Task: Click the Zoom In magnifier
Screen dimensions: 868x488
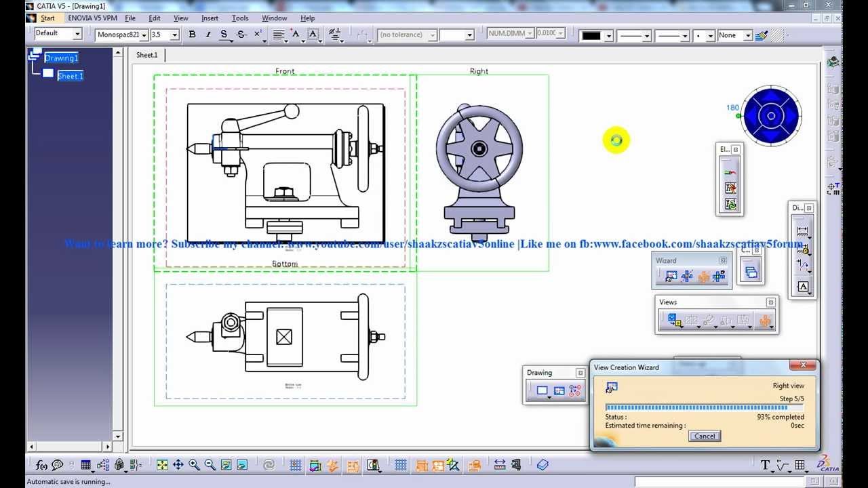Action: [194, 465]
